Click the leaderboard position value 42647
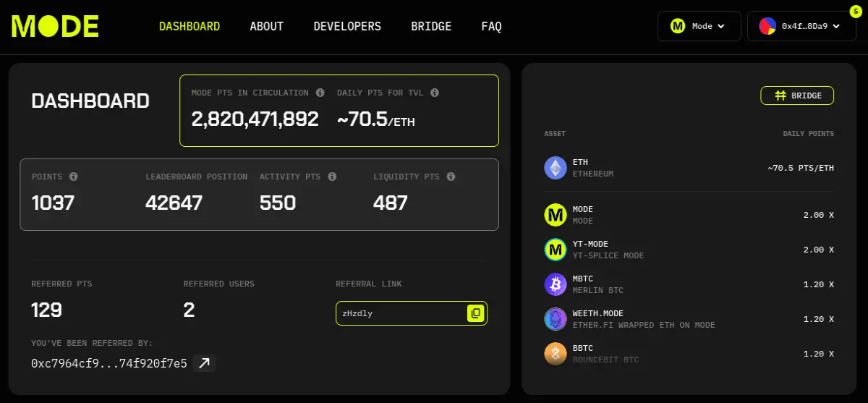 click(x=174, y=203)
